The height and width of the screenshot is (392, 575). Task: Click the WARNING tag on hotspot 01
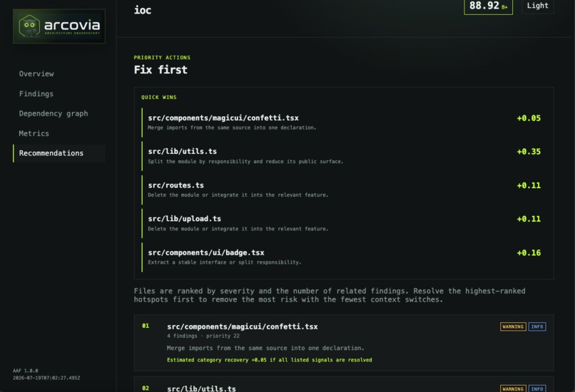pyautogui.click(x=513, y=326)
